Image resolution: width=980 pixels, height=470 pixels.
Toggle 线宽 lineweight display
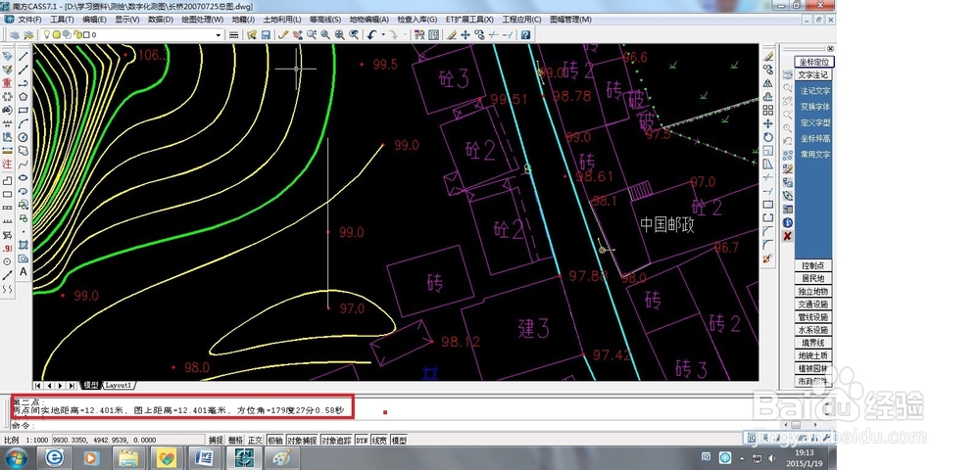click(379, 440)
